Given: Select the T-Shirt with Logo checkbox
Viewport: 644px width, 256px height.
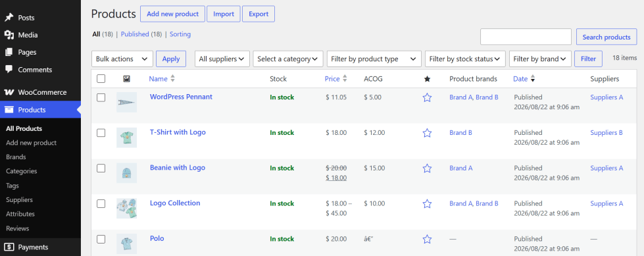Looking at the screenshot, I should (x=101, y=133).
